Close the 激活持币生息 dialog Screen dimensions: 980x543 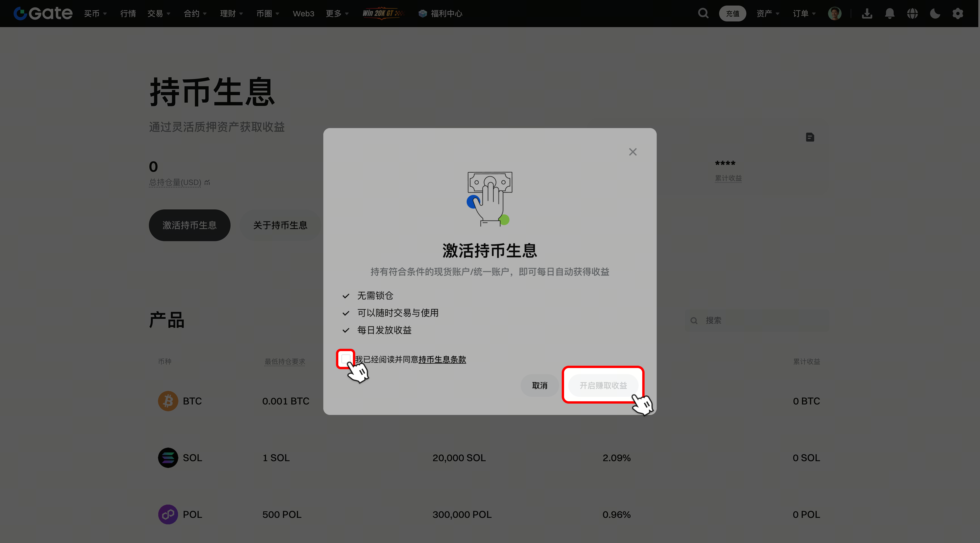[633, 152]
